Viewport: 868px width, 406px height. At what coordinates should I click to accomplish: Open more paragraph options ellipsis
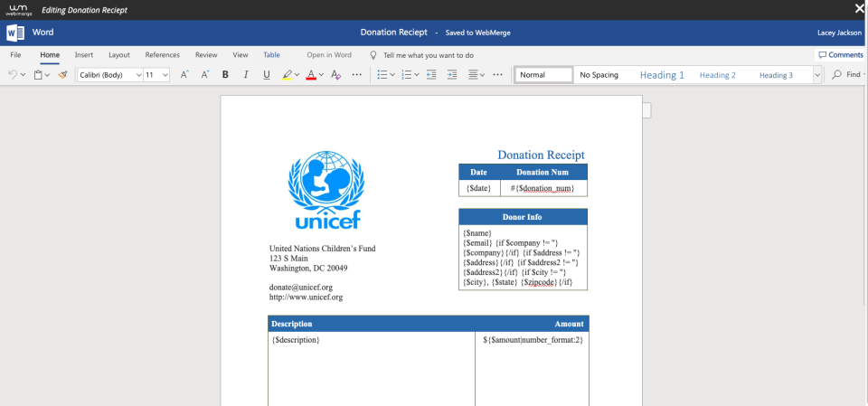[497, 74]
